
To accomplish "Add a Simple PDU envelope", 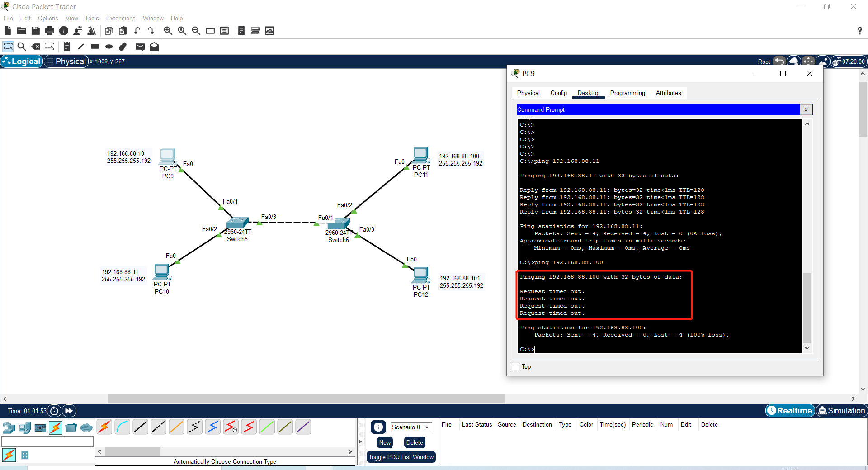I will (140, 47).
